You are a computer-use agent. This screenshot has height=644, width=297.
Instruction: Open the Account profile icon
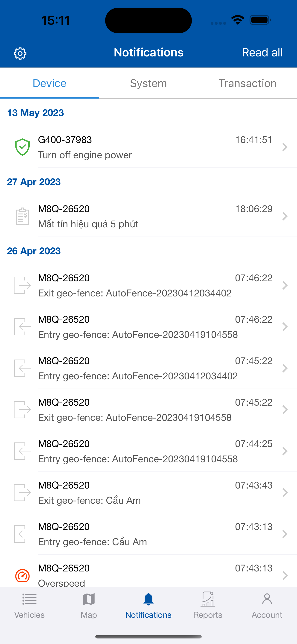[x=267, y=599]
